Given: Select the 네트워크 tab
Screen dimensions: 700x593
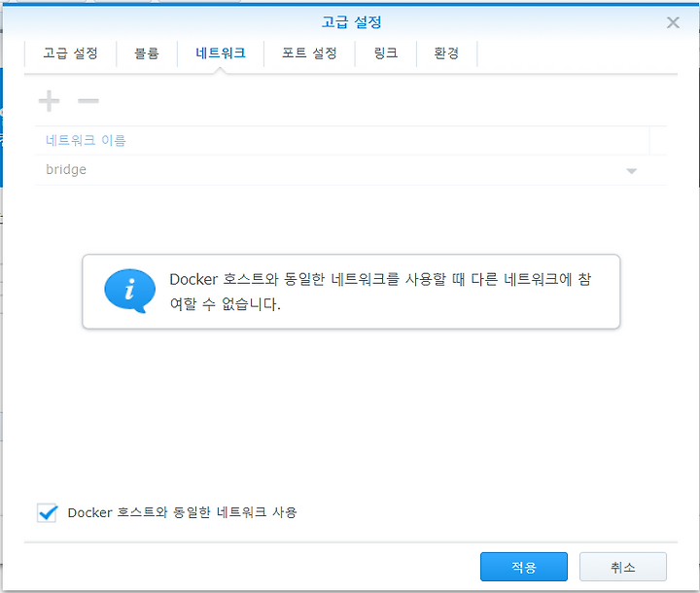Looking at the screenshot, I should click(x=221, y=53).
